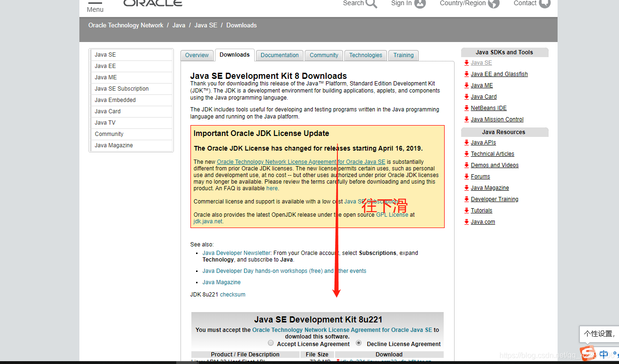This screenshot has width=619, height=364.
Task: Switch to the Downloads tab
Action: coord(234,55)
